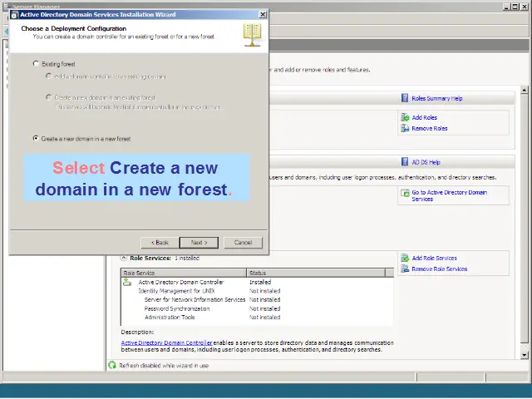Sort by the Role Service column header

[184, 273]
